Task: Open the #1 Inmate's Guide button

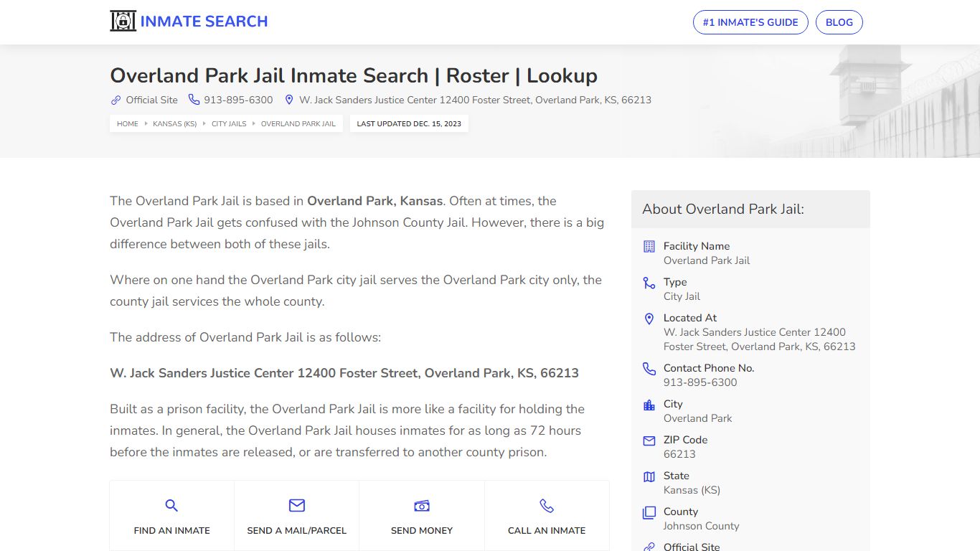Action: [x=750, y=22]
